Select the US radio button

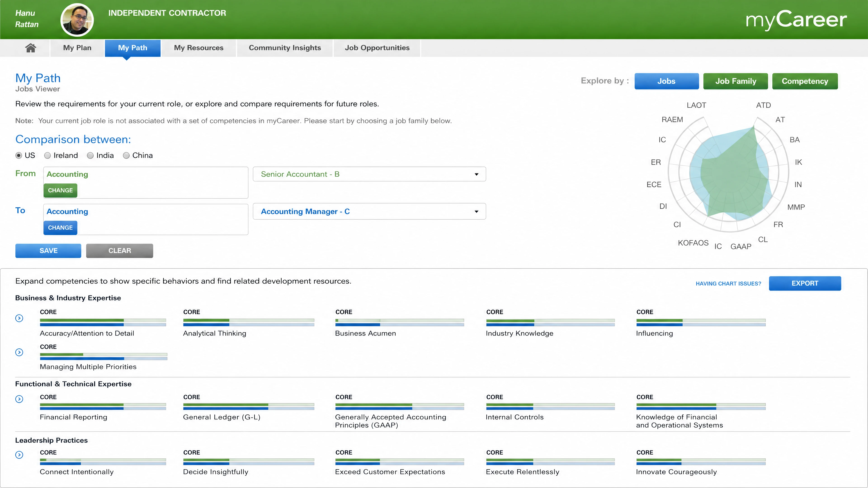[19, 155]
